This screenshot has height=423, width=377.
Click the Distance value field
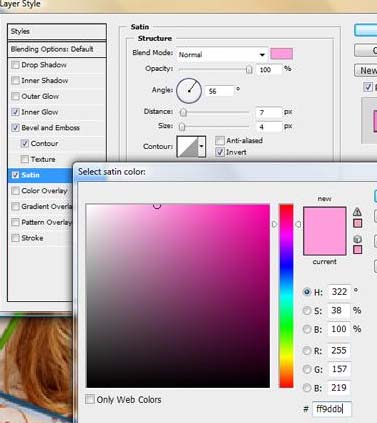(269, 113)
